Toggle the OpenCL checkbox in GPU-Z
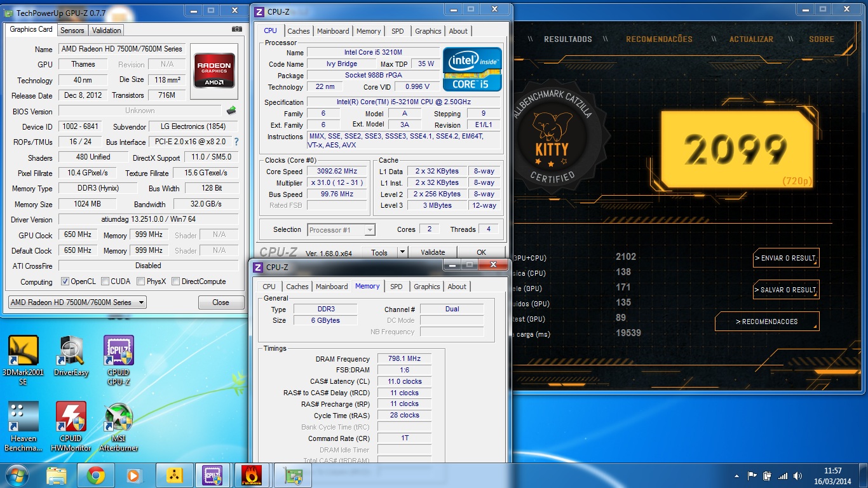The image size is (868, 488). [x=65, y=281]
